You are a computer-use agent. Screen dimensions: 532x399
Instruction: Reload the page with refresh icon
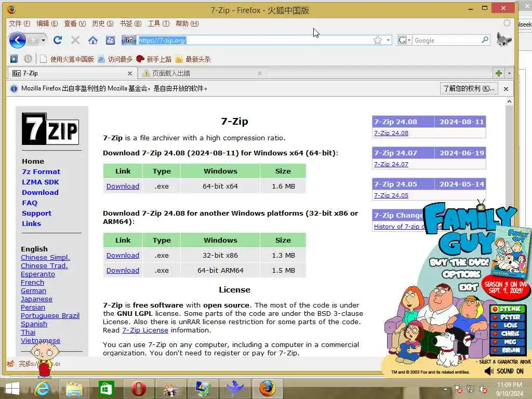coord(58,41)
